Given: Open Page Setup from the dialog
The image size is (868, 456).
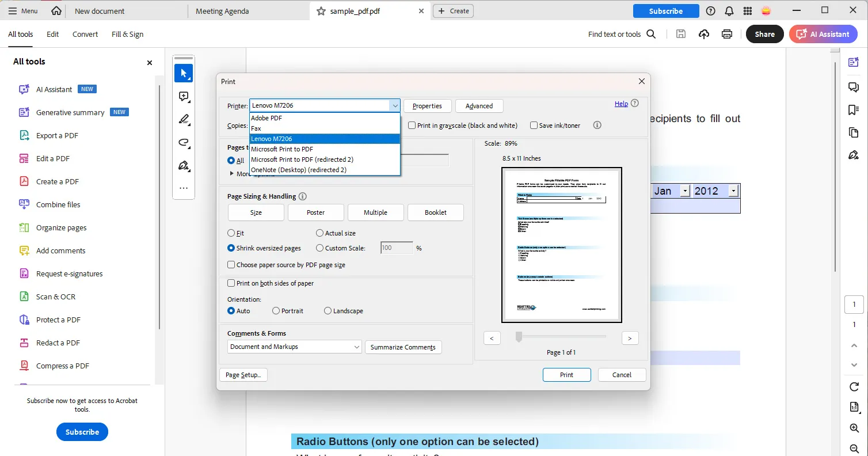Looking at the screenshot, I should point(243,374).
